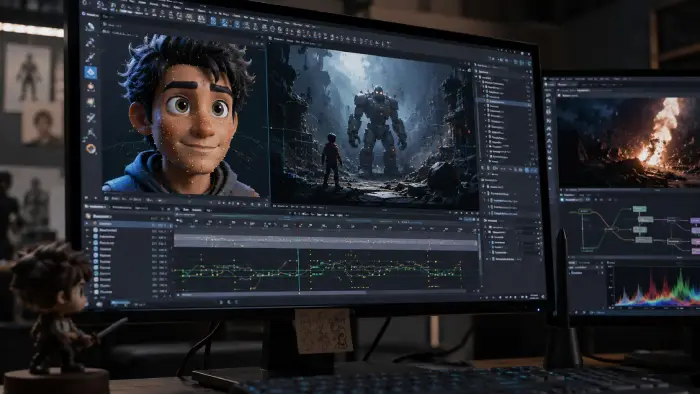Select the oval node at node graph's top-left on second monitor
The width and height of the screenshot is (700, 394).
click(584, 211)
